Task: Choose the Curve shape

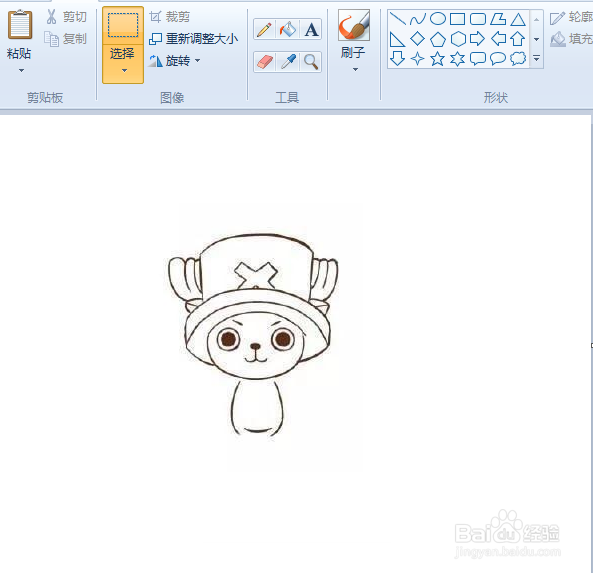Action: point(418,19)
